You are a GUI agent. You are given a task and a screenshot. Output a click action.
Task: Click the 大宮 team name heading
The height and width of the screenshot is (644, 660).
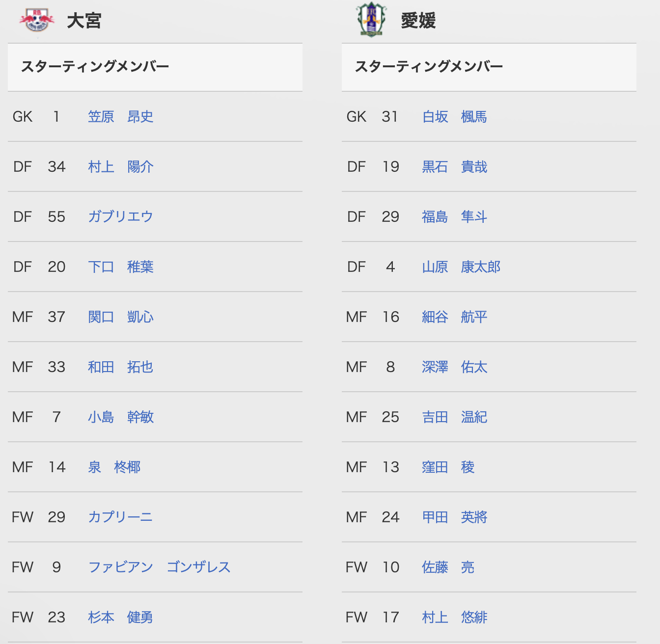(84, 21)
